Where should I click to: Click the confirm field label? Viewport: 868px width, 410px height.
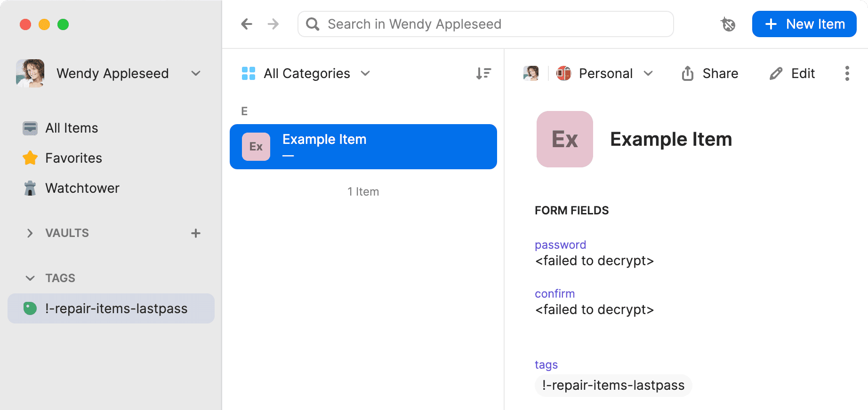(x=555, y=294)
